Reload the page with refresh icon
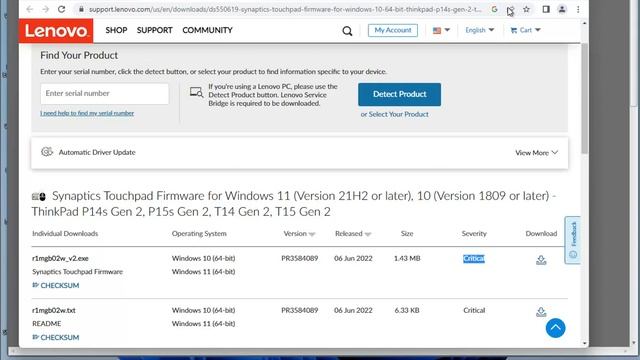640x360 pixels. click(61, 9)
